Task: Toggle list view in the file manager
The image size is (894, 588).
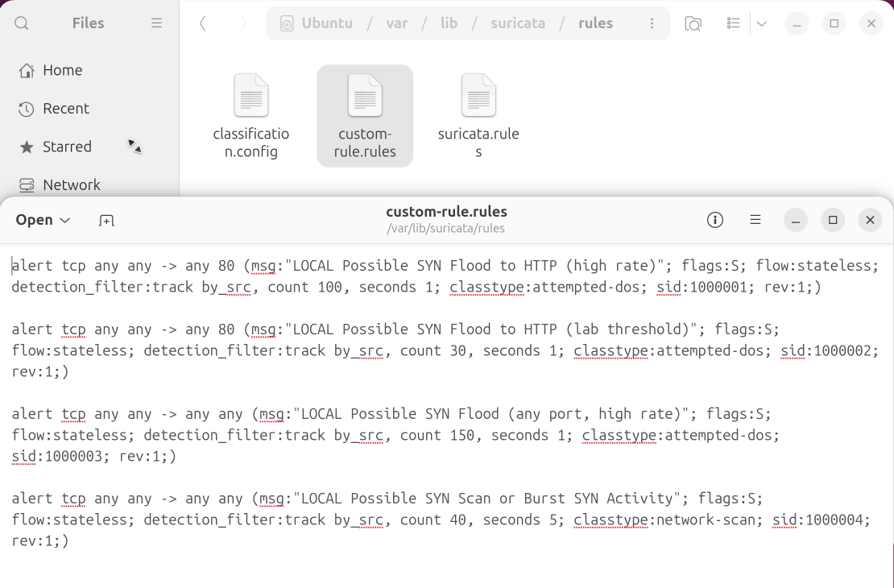Action: coord(733,23)
